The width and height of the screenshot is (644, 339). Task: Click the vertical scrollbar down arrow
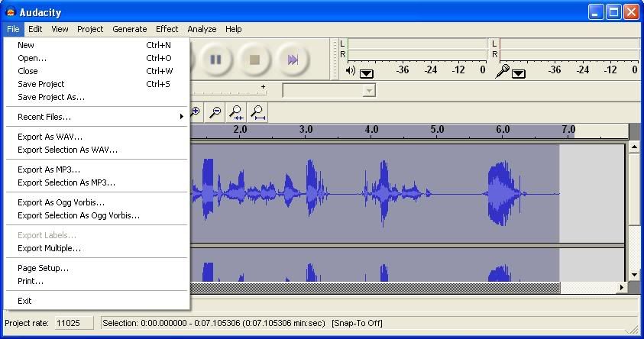(x=634, y=275)
